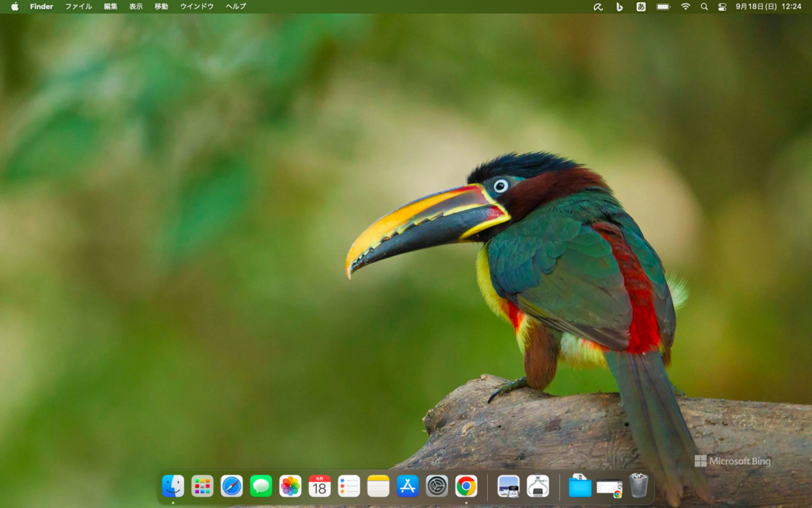Launch Safari
This screenshot has height=508, width=812.
pos(231,486)
